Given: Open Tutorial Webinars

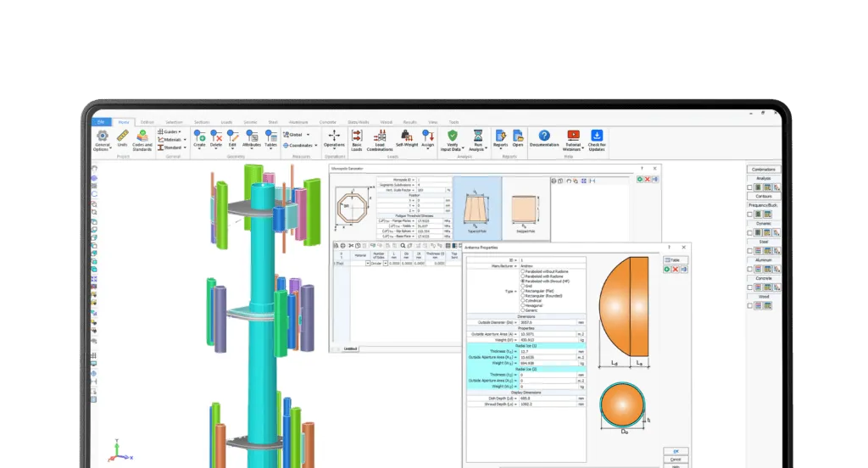Looking at the screenshot, I should (573, 140).
